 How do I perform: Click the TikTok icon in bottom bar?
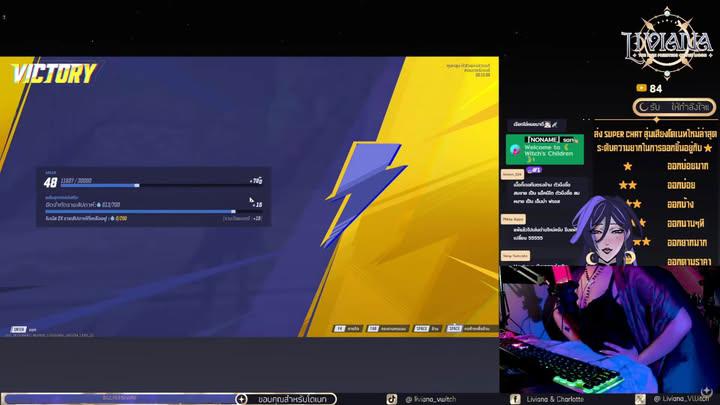click(392, 399)
